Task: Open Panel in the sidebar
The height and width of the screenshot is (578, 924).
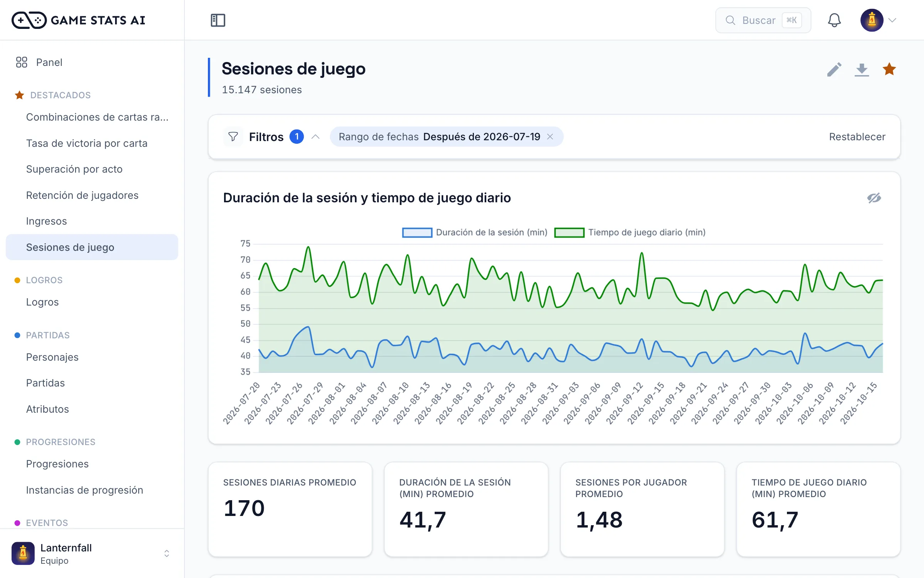Action: point(92,62)
